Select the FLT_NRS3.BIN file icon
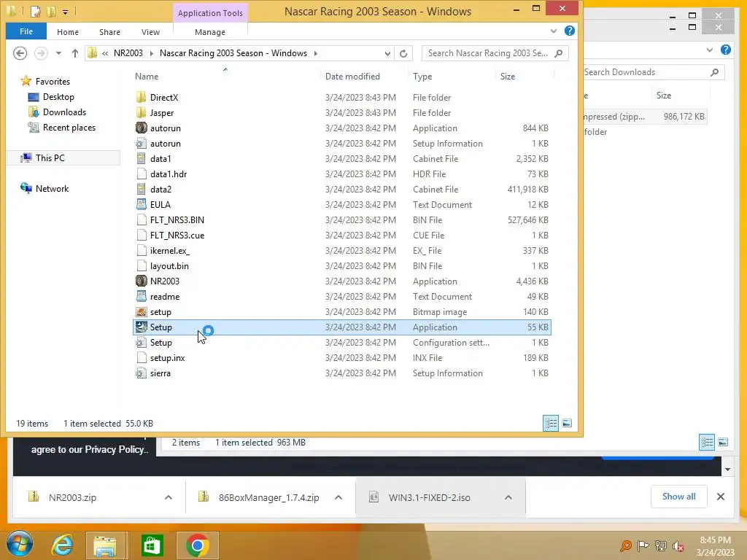 [141, 220]
